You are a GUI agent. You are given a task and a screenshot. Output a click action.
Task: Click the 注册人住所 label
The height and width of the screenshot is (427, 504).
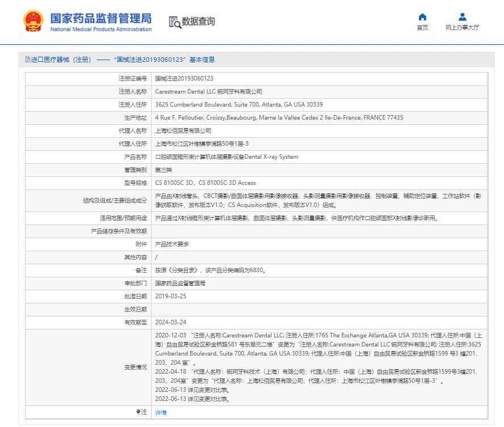pos(133,105)
